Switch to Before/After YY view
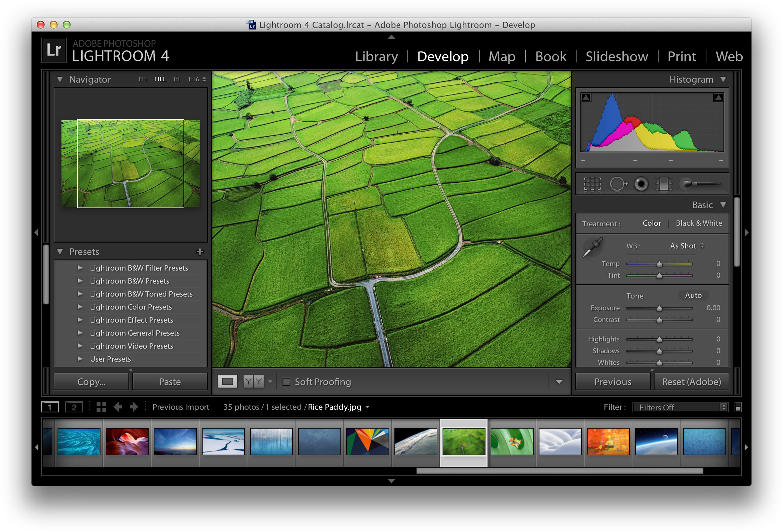This screenshot has width=783, height=532. point(253,382)
